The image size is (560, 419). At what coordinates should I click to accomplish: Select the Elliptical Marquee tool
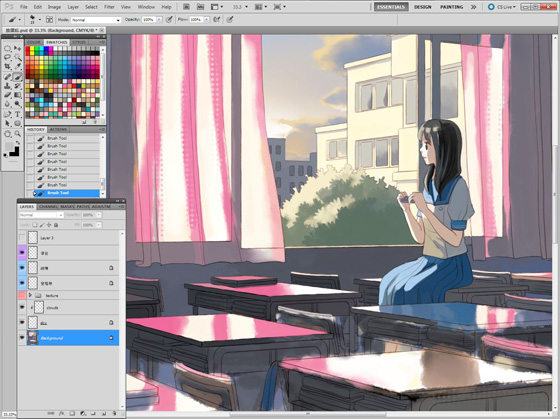coord(7,48)
